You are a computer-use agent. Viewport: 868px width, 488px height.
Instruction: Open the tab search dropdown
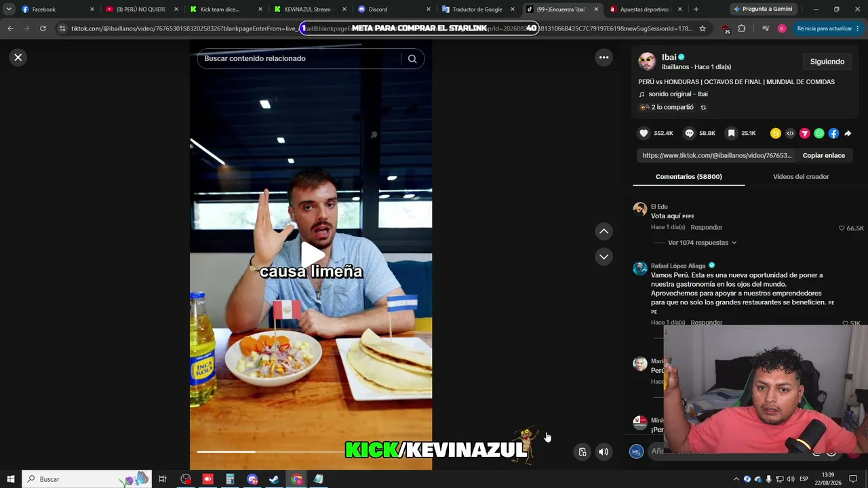coord(9,9)
